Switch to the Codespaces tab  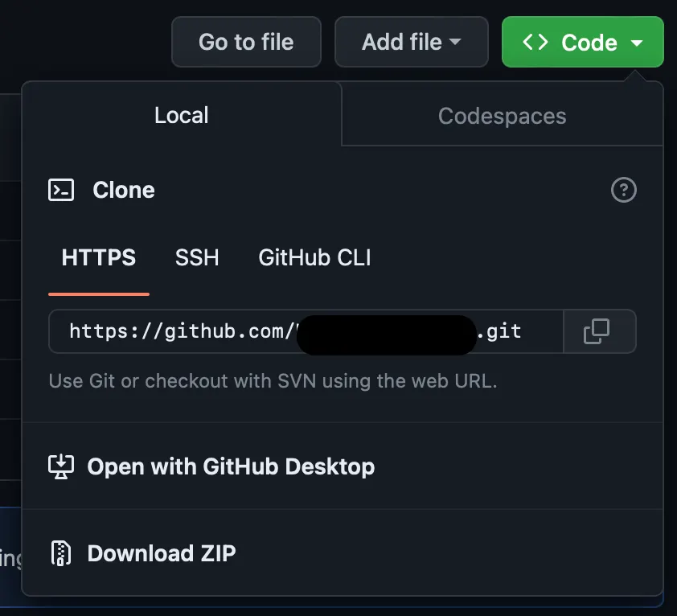pos(503,116)
